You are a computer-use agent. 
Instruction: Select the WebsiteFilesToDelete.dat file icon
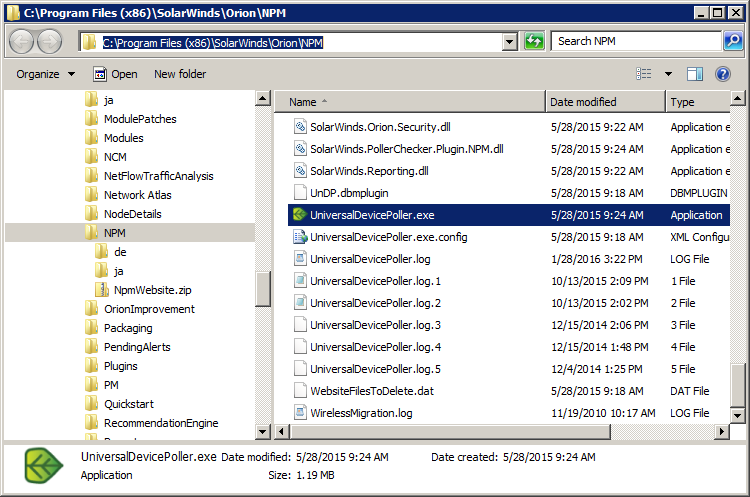[300, 391]
